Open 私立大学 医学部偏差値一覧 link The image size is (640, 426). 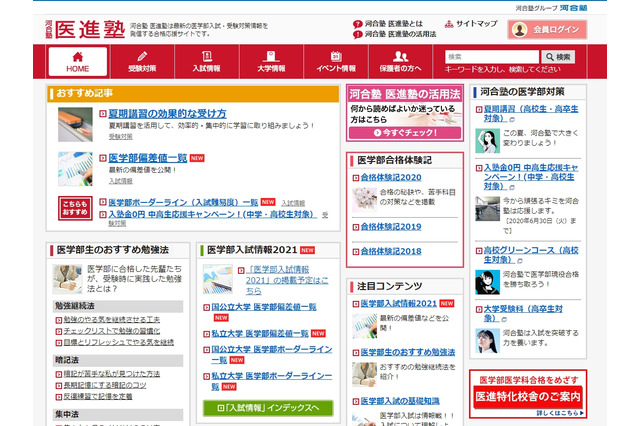[x=260, y=334]
